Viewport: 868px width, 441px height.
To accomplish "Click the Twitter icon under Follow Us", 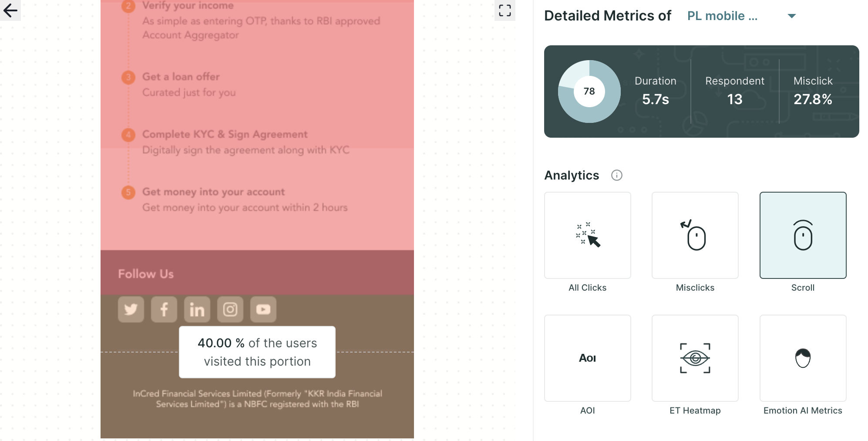I will [x=131, y=309].
